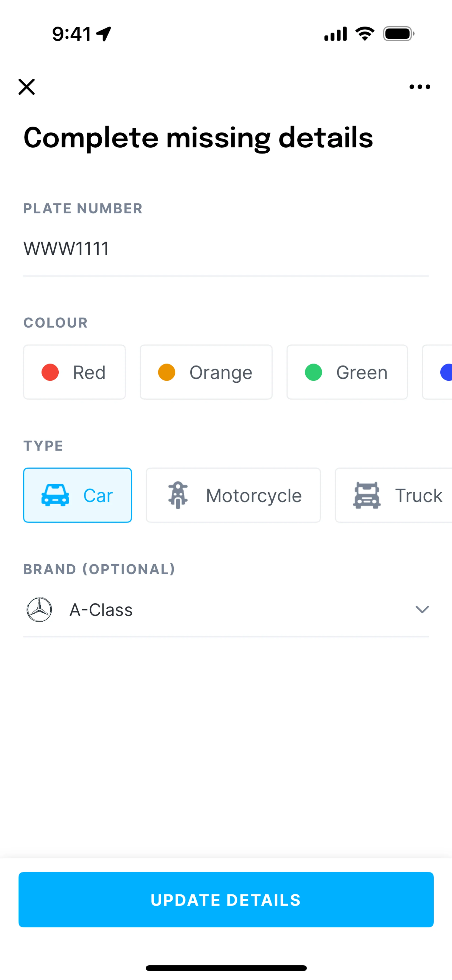The image size is (452, 980).
Task: Tap the motorcycle icon
Action: click(x=178, y=495)
